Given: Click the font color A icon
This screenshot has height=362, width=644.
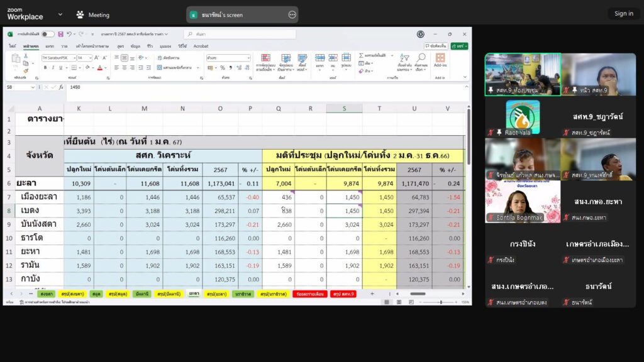Looking at the screenshot, I should (98, 67).
